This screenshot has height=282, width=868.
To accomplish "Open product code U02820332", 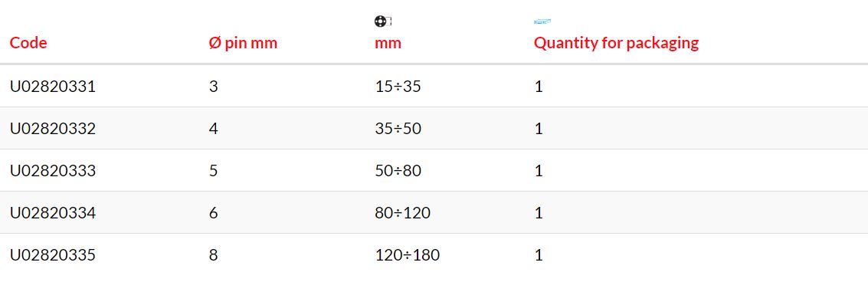I will pyautogui.click(x=53, y=129).
